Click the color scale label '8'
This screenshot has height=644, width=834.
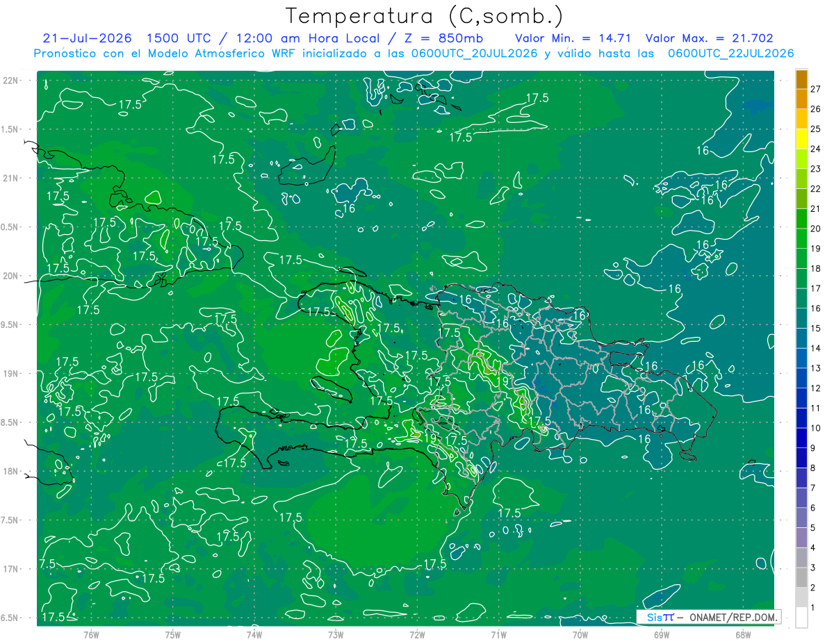coord(813,468)
